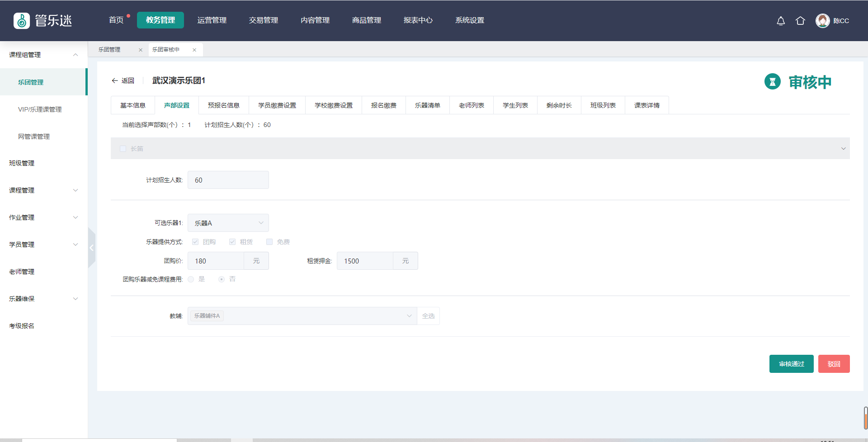Click the home icon in header
This screenshot has width=868, height=442.
(x=800, y=21)
